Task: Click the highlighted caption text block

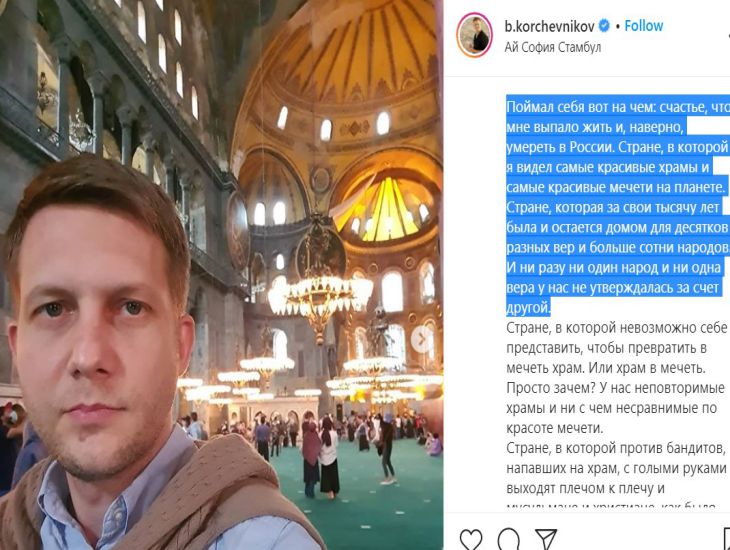Action: (x=618, y=207)
